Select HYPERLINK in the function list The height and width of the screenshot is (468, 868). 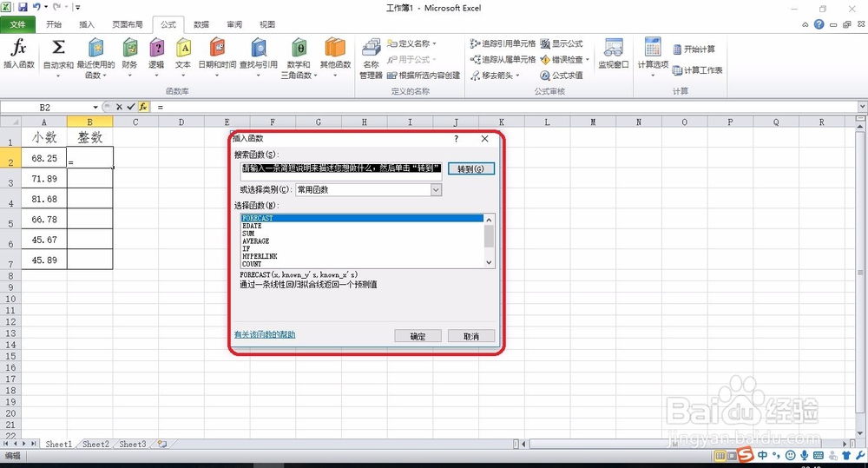click(x=362, y=256)
